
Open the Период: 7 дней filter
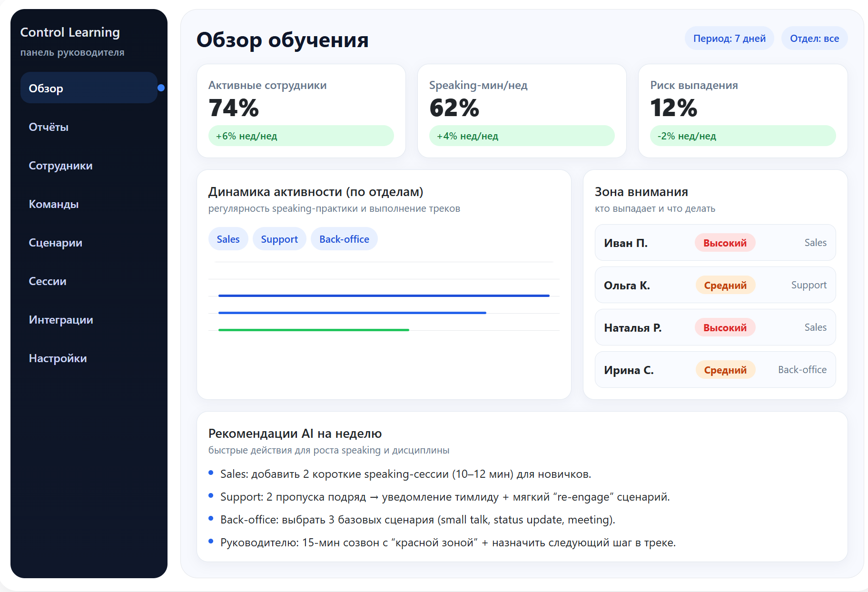pyautogui.click(x=729, y=38)
